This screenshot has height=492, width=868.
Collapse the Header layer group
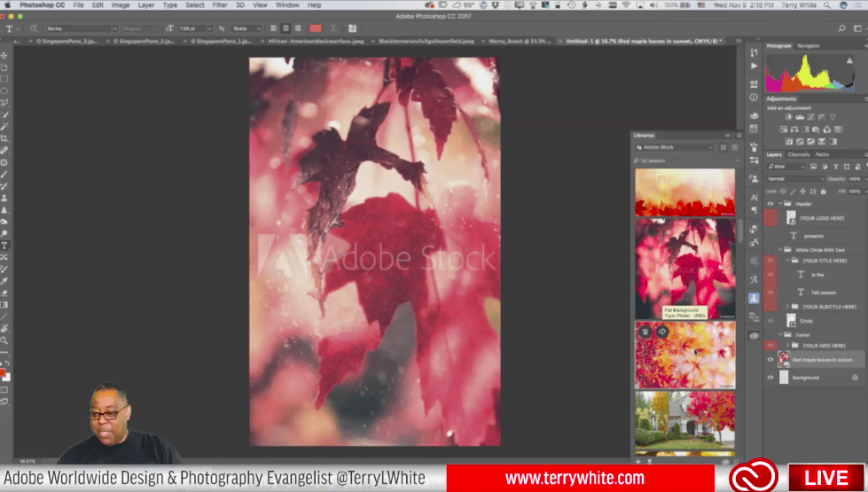pos(780,204)
